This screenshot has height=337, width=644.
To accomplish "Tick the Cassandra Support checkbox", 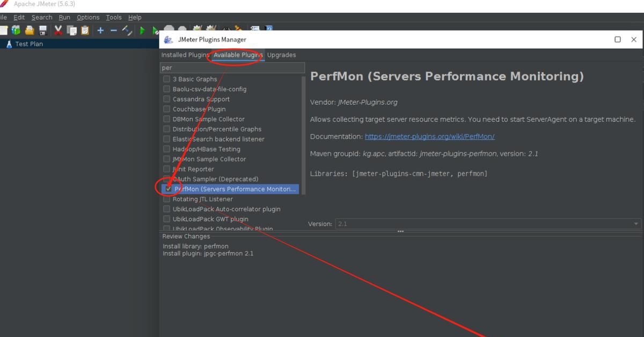I will pos(167,99).
